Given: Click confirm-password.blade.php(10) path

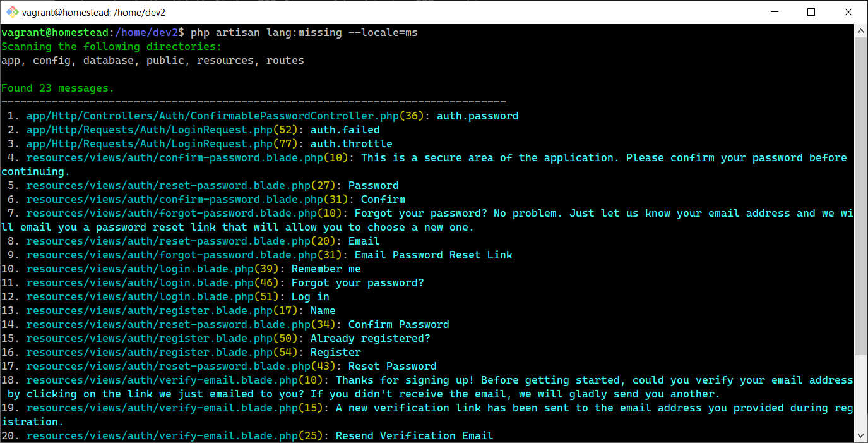Looking at the screenshot, I should pyautogui.click(x=187, y=158).
